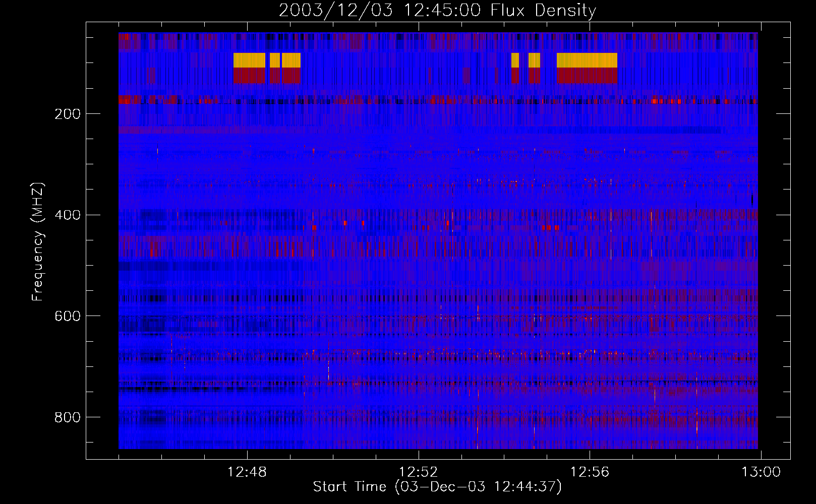
Task: Click the 200 frequency tick label
Action: 68,114
